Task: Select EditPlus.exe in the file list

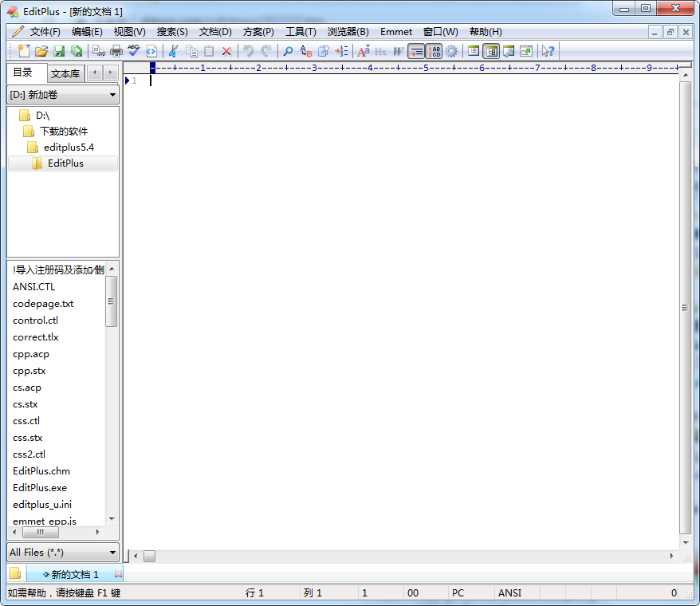Action: [x=40, y=487]
